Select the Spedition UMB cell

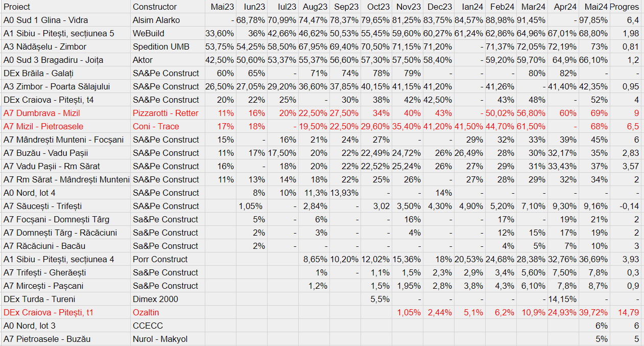pyautogui.click(x=161, y=47)
